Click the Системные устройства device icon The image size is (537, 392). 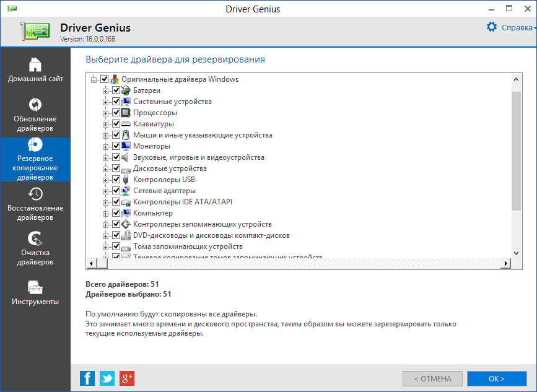click(126, 102)
